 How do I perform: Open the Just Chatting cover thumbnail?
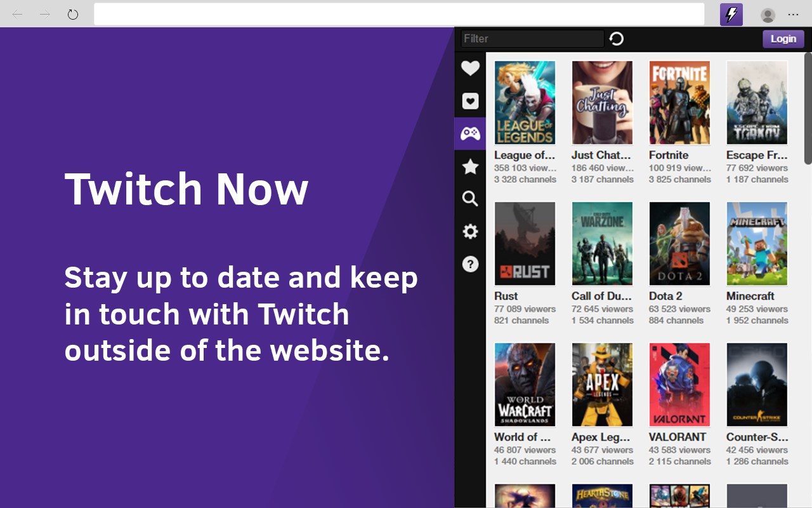602,103
